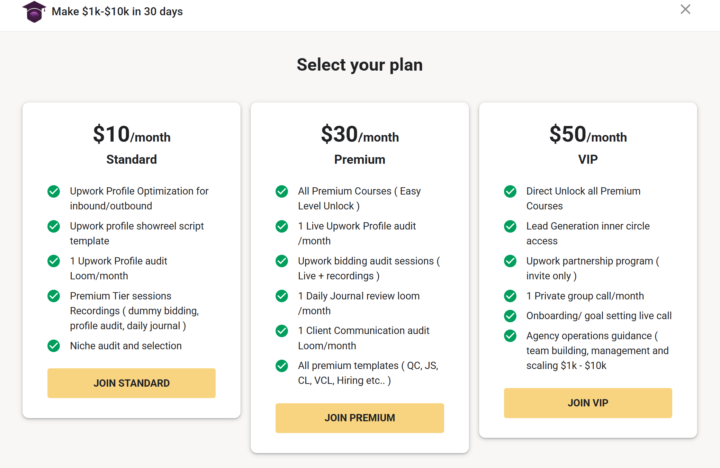The image size is (720, 468).
Task: Click the JOIN VIP button
Action: click(x=588, y=403)
